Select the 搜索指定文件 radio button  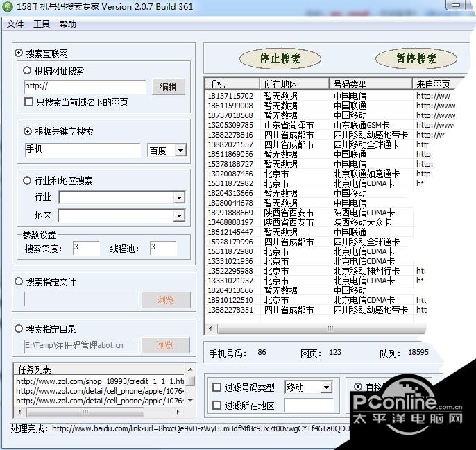point(19,282)
